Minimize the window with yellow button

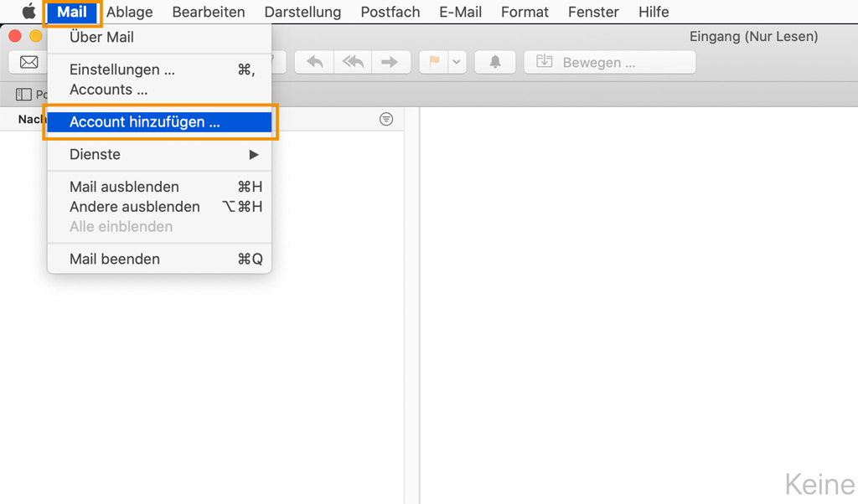tap(35, 36)
